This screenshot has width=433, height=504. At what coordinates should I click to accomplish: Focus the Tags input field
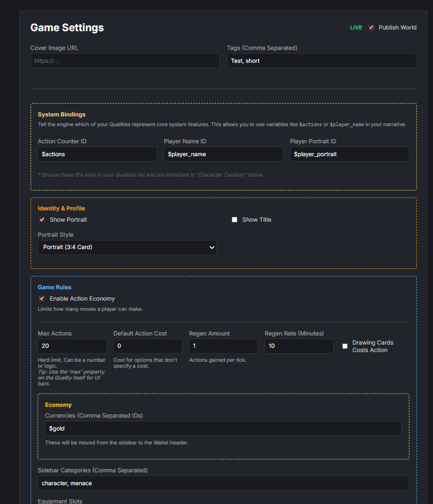pyautogui.click(x=321, y=61)
